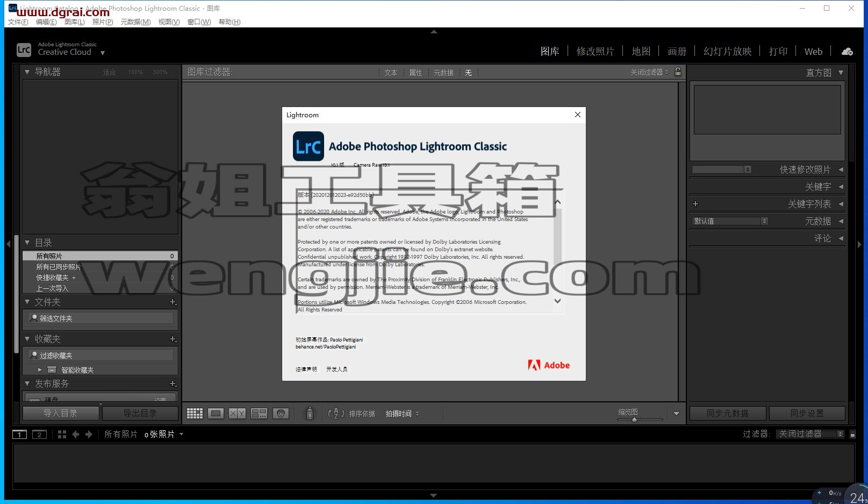Expand the Quick Develop panel
The width and height of the screenshot is (868, 504).
point(841,169)
